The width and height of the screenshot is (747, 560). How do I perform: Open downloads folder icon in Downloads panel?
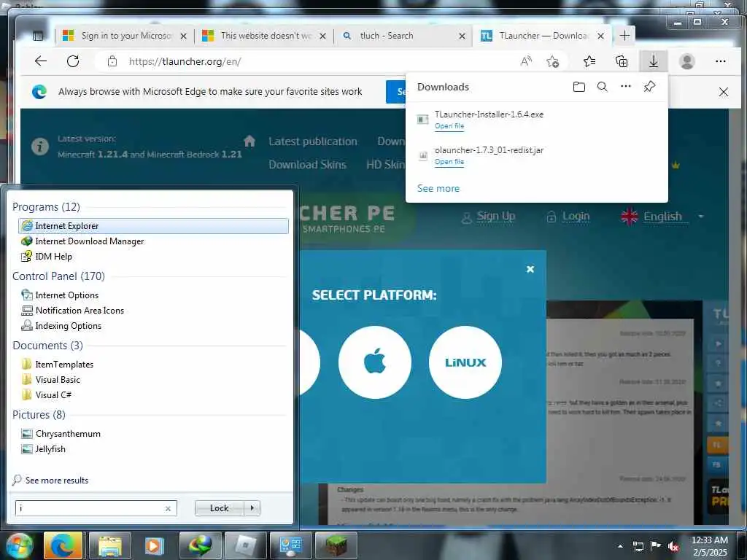click(x=578, y=87)
